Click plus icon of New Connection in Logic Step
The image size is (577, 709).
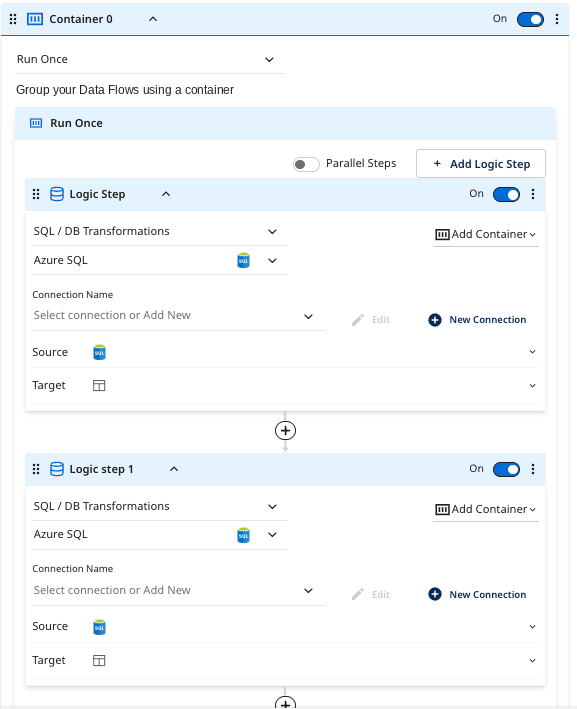pos(435,320)
